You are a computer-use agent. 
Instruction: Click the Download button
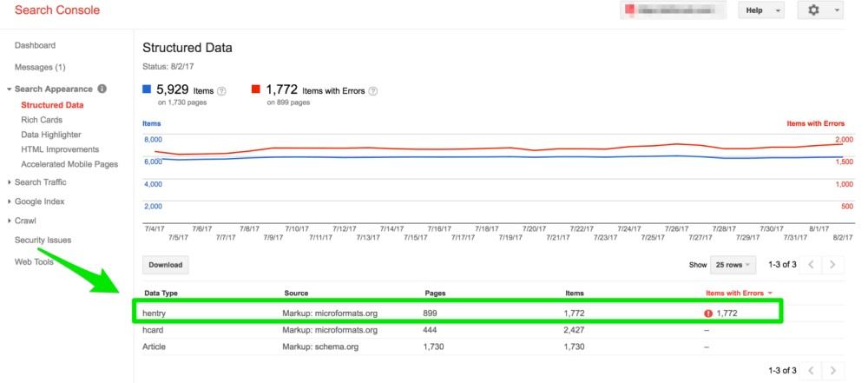click(x=165, y=264)
